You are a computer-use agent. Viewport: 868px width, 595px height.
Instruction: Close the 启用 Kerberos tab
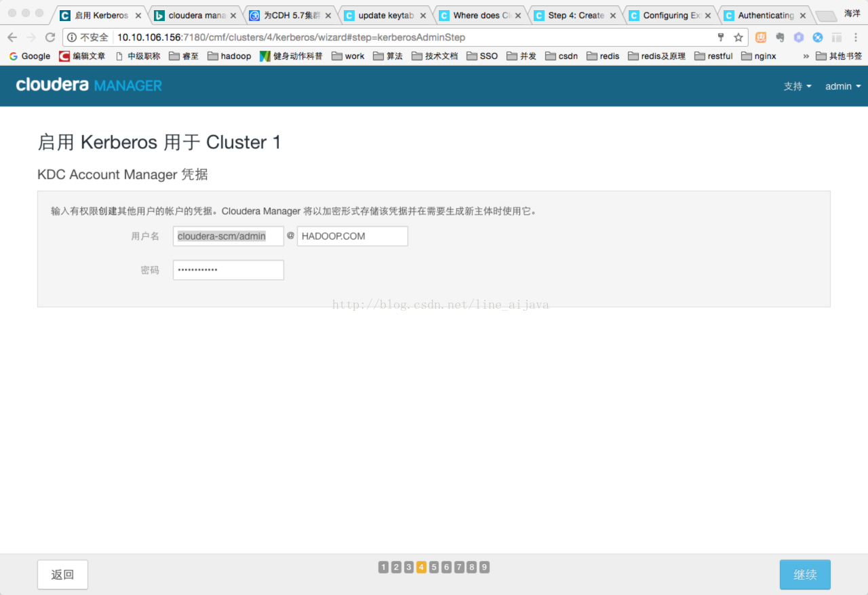pyautogui.click(x=138, y=16)
